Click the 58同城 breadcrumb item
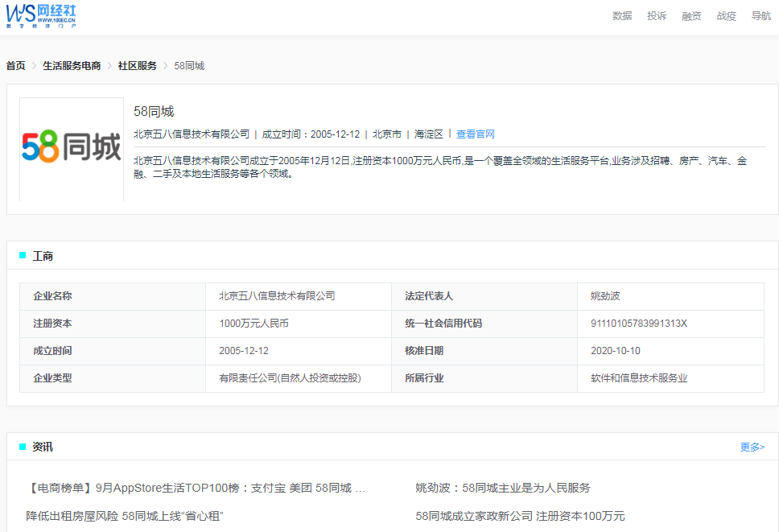Screen dimensions: 779x532 (189, 65)
